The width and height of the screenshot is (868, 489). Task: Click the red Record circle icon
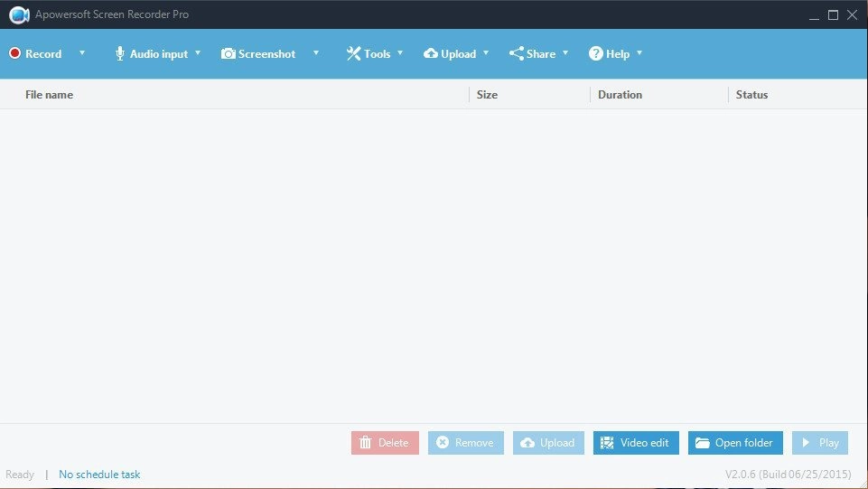[15, 53]
